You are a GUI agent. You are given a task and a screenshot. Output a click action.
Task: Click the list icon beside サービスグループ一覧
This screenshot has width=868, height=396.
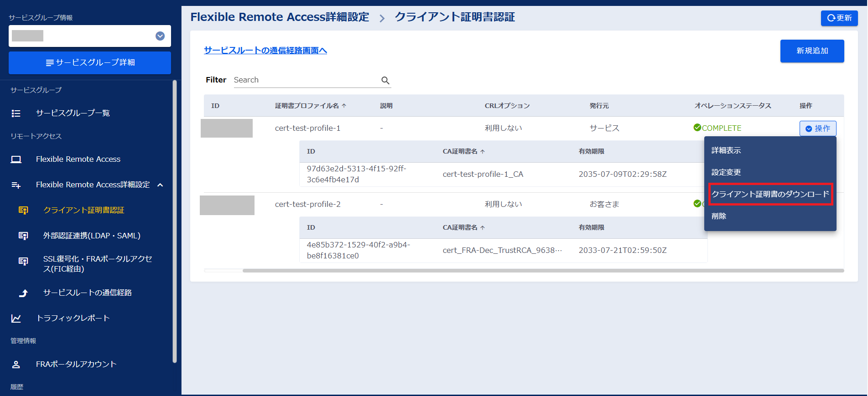pyautogui.click(x=16, y=113)
